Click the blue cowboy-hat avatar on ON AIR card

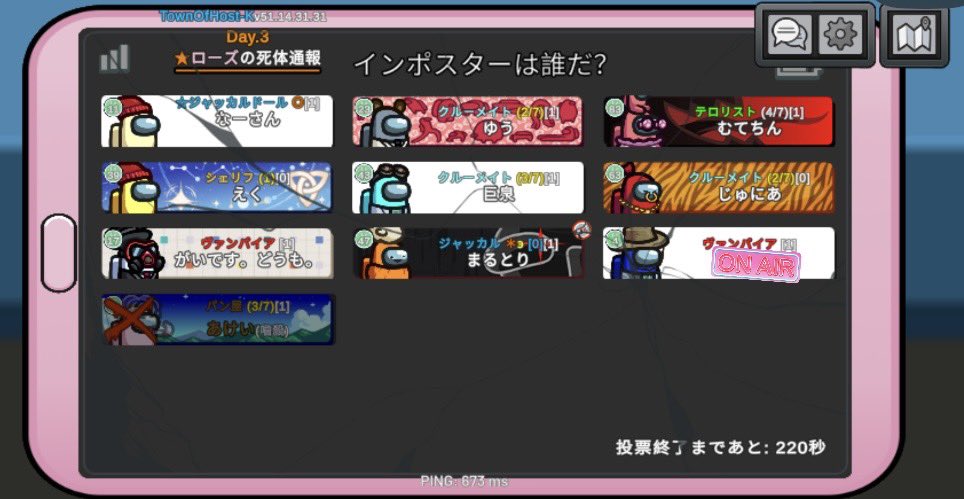point(638,254)
